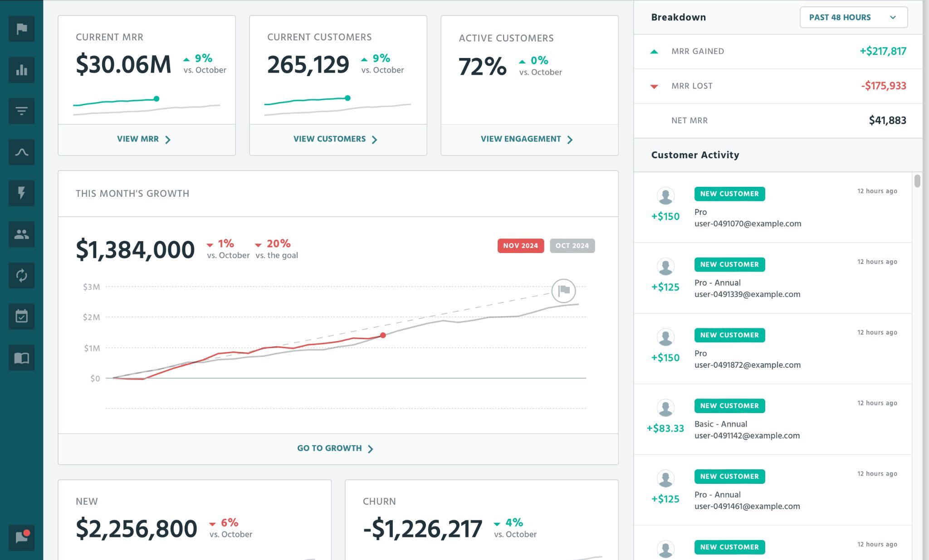This screenshot has width=929, height=560.
Task: Open the PAST 48 HOURS dropdown
Action: (853, 17)
